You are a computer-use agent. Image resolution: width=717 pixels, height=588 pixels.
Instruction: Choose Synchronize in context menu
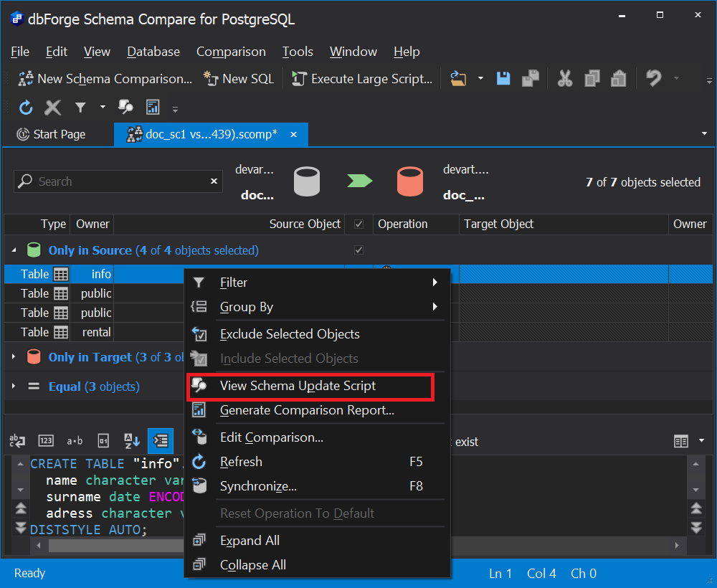pos(317,486)
